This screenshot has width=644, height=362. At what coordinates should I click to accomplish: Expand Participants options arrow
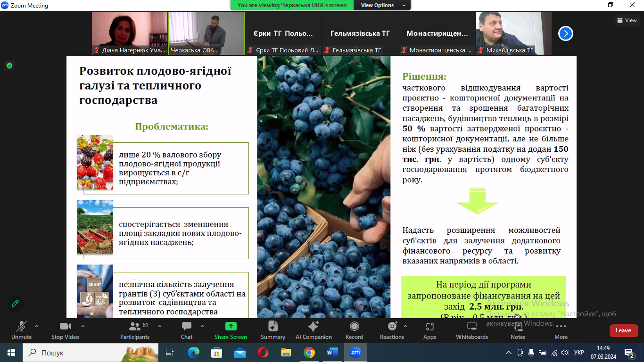(159, 326)
